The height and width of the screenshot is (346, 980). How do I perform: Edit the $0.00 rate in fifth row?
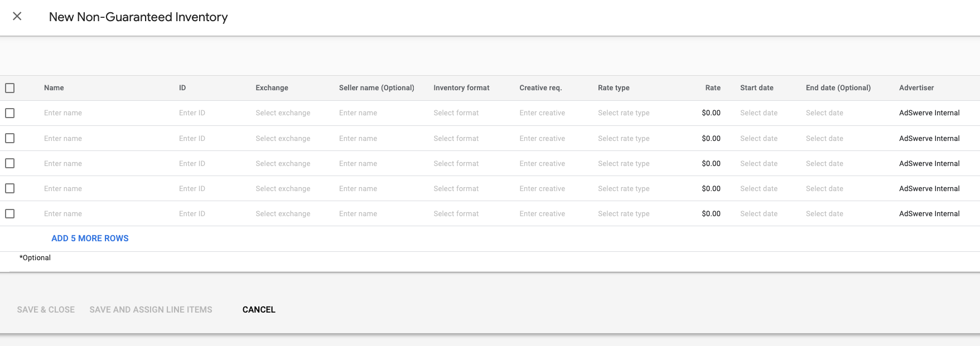tap(711, 213)
